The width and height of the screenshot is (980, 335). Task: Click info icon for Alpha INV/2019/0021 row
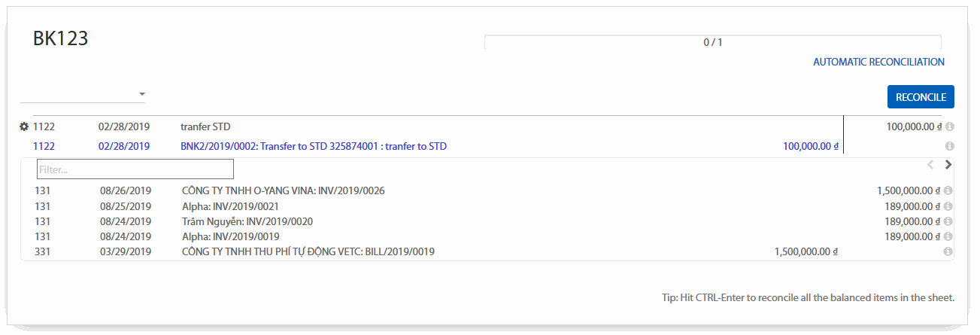point(949,206)
